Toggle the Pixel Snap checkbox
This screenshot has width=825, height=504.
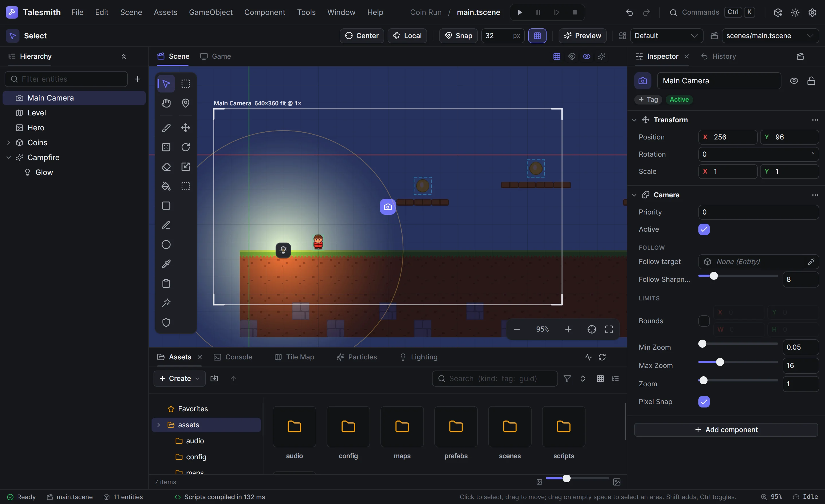coord(704,401)
